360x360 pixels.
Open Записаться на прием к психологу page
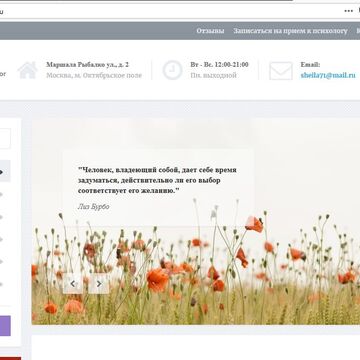[290, 31]
